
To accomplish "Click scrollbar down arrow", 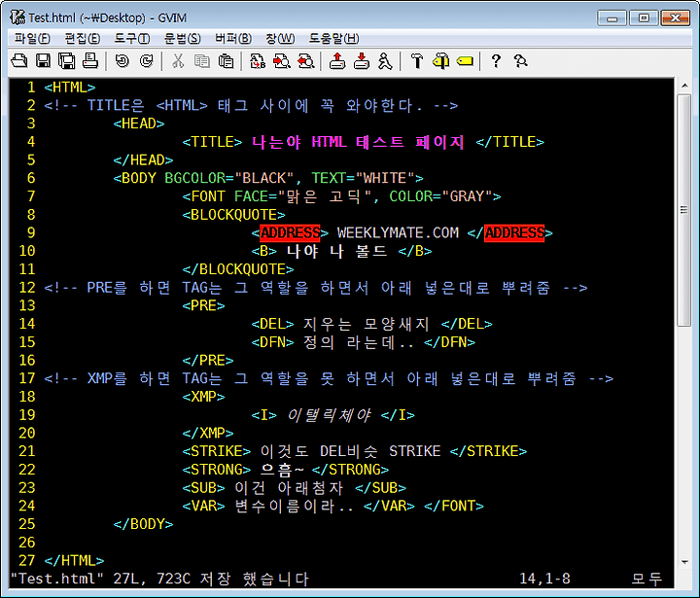I will [x=684, y=562].
